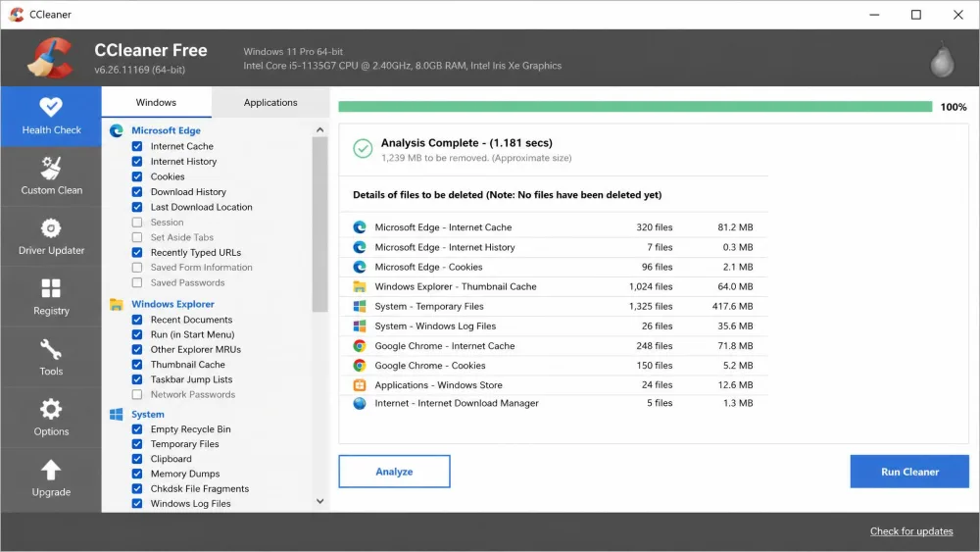Click Windows icon beside Windows Log Files result
Viewport: 980px width, 552px height.
(360, 326)
